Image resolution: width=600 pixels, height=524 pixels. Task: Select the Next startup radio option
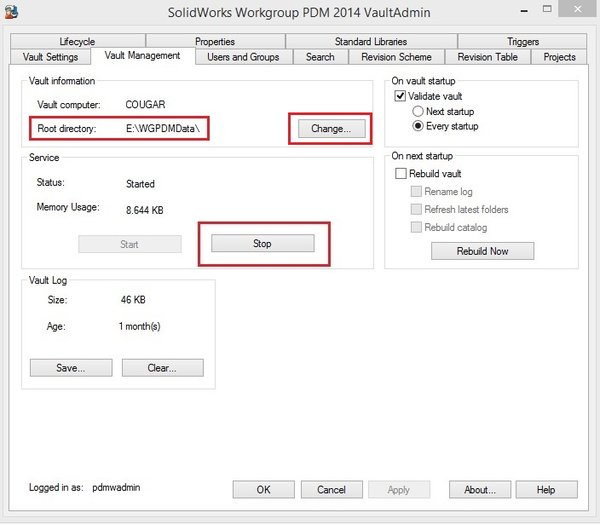tap(418, 111)
